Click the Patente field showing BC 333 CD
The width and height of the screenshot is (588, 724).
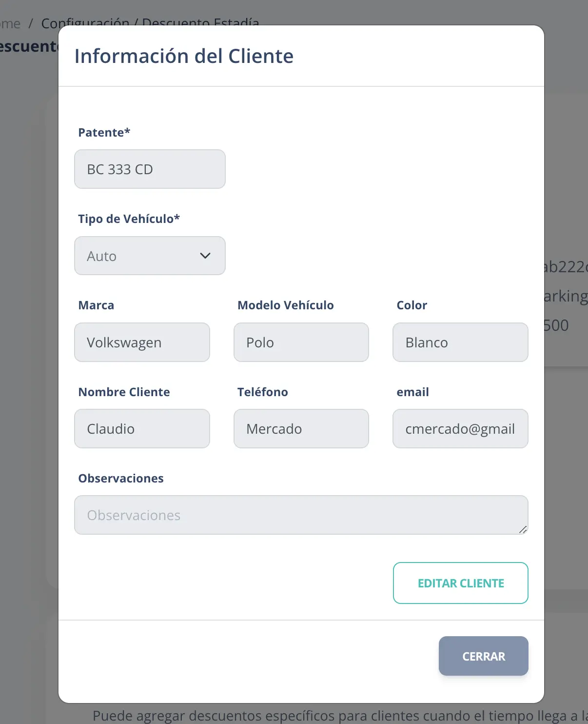[x=150, y=169]
